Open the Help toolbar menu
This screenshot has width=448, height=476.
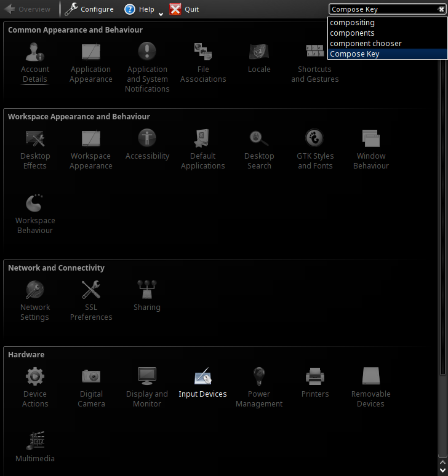(x=140, y=9)
